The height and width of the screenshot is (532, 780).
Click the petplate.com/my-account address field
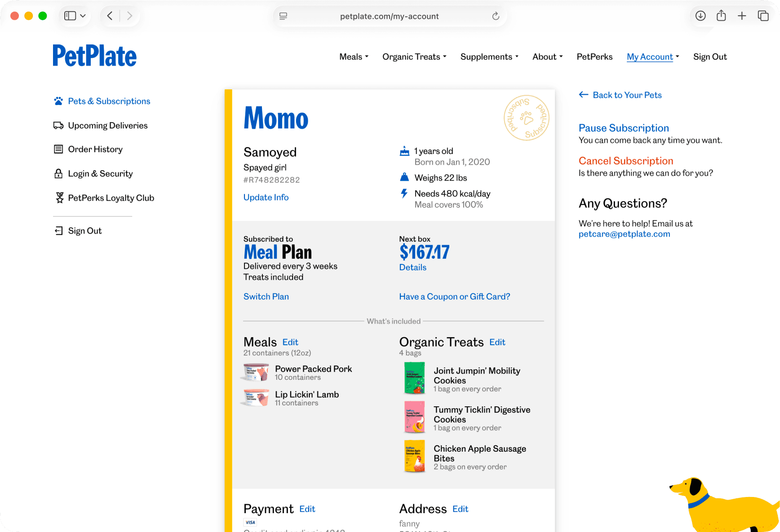click(389, 16)
